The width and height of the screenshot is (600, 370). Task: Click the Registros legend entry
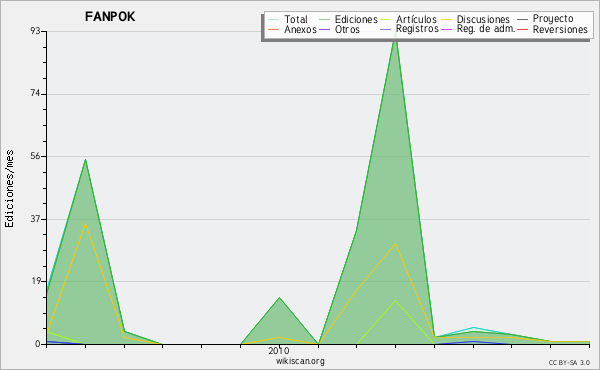point(409,29)
